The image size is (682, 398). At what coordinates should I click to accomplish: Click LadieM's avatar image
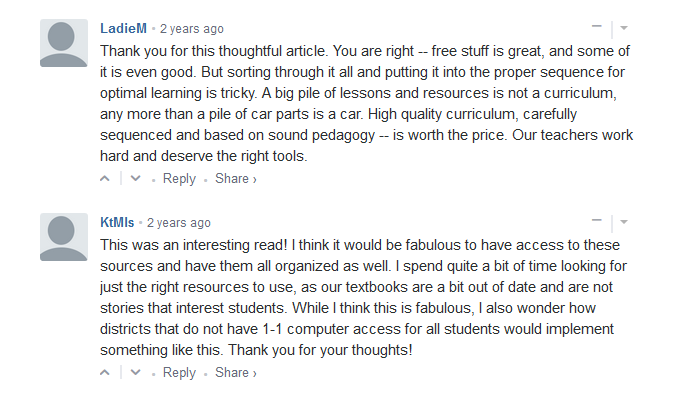[64, 43]
